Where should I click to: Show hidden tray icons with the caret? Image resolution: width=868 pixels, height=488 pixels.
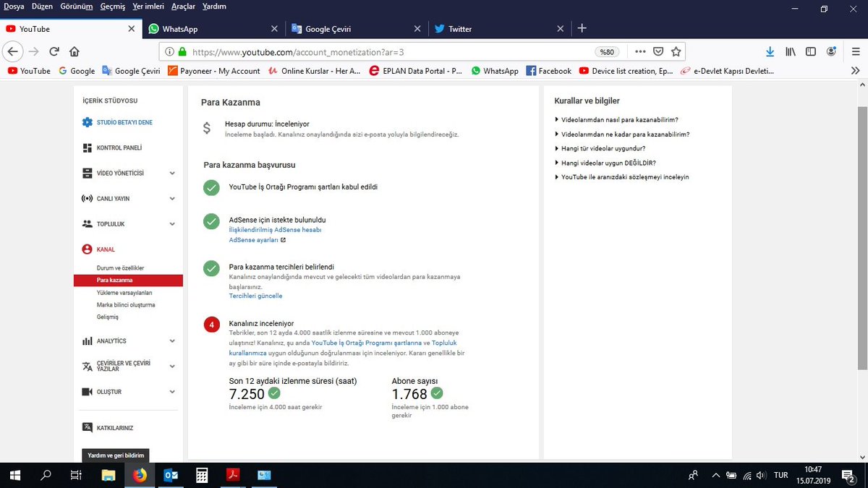pyautogui.click(x=716, y=475)
